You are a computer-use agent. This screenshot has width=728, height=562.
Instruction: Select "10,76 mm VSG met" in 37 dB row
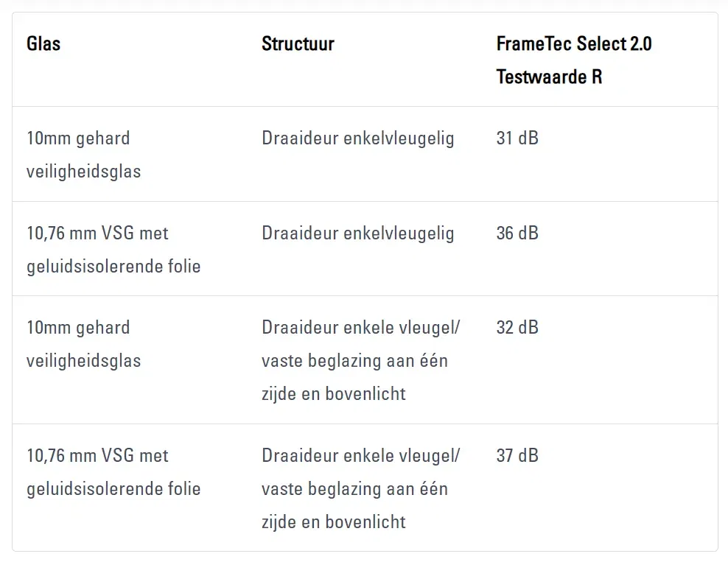pos(97,456)
